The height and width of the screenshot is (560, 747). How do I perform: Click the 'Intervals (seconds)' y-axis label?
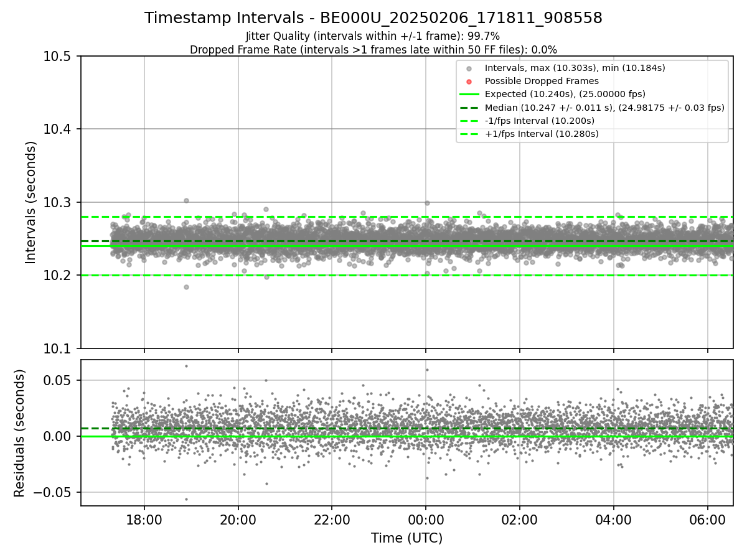point(31,202)
